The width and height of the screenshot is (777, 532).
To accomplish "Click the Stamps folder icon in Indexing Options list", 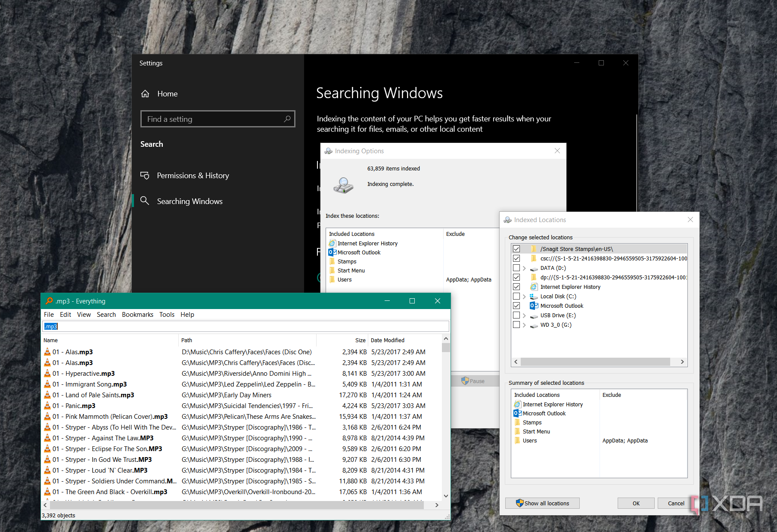I will (x=332, y=261).
